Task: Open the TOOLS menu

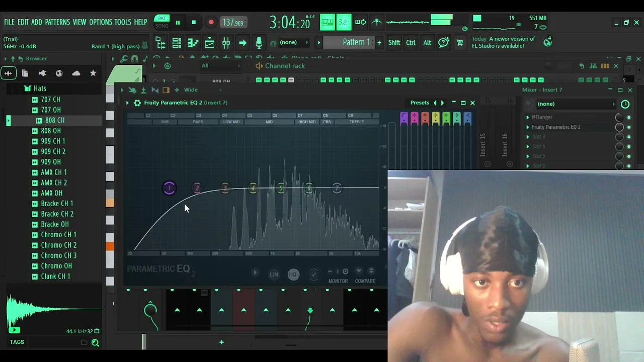Action: click(x=123, y=22)
